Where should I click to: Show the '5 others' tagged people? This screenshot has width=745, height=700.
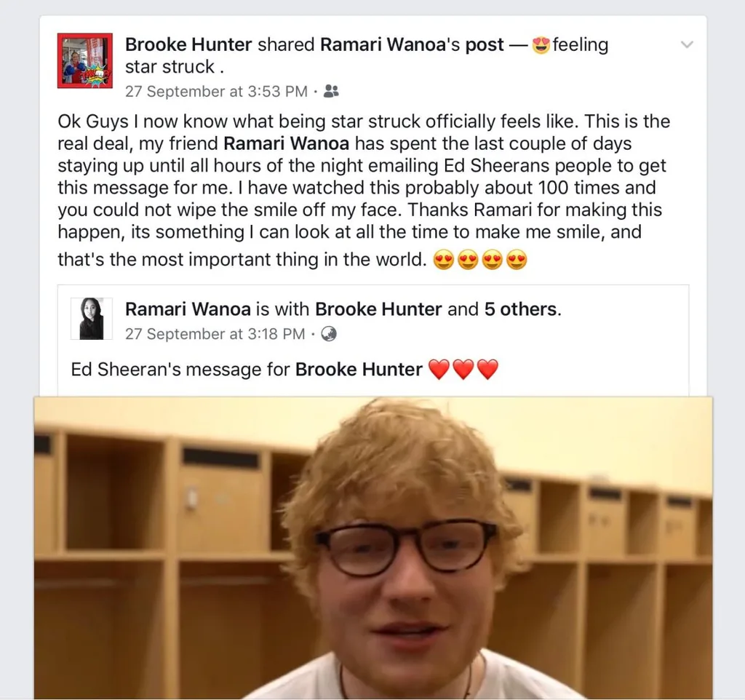coord(520,309)
